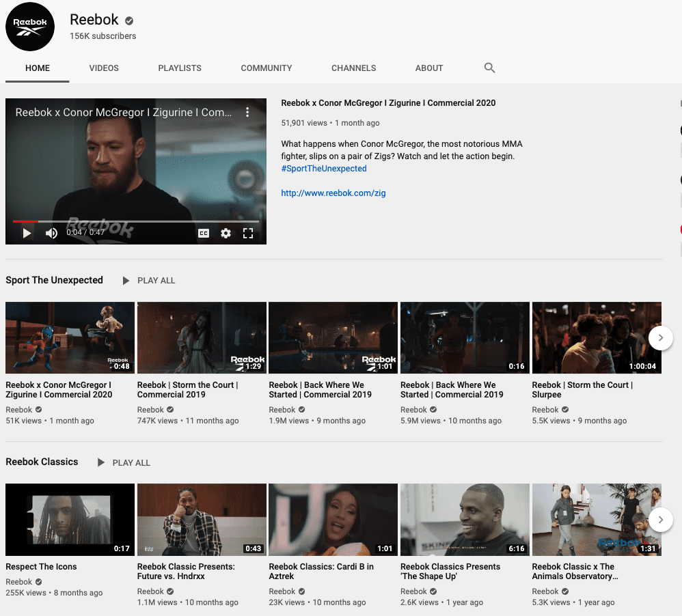The width and height of the screenshot is (682, 616).
Task: Click the play triangle beside Sport The Unexpected
Action: click(126, 281)
